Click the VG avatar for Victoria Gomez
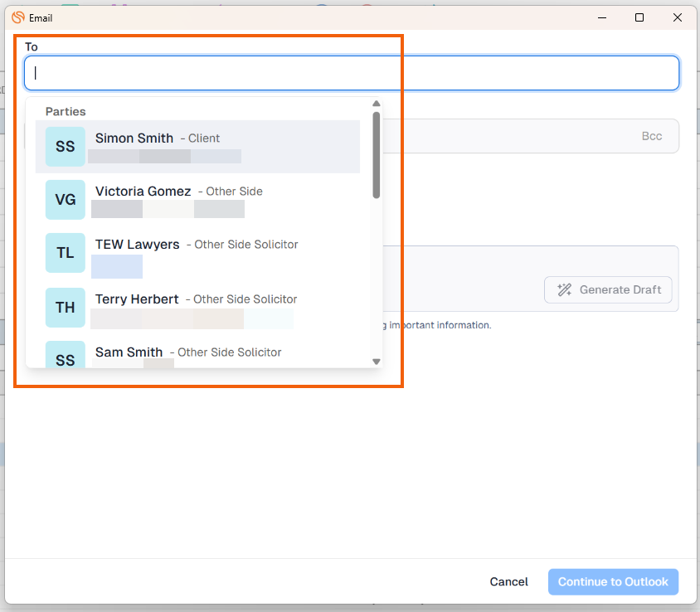700x612 pixels. click(x=65, y=200)
